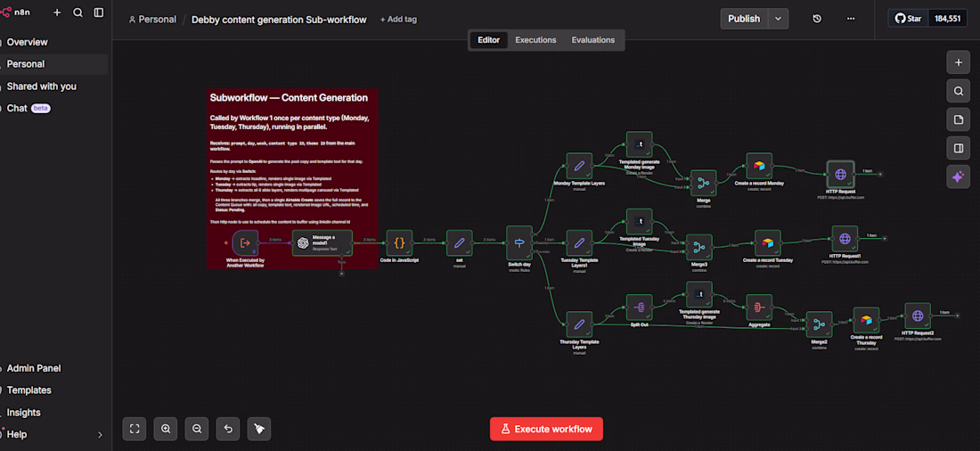Select the Monday Template Layers node

(x=579, y=166)
